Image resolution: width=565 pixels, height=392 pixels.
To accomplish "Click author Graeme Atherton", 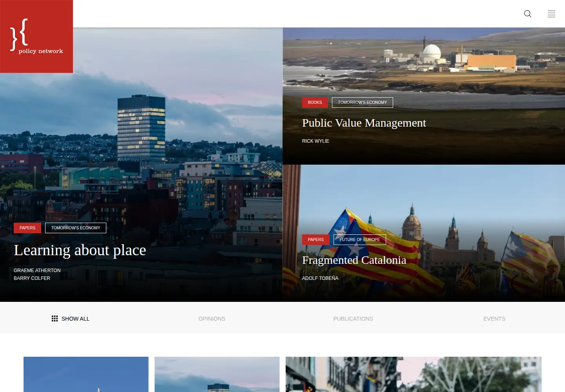I will click(x=37, y=270).
